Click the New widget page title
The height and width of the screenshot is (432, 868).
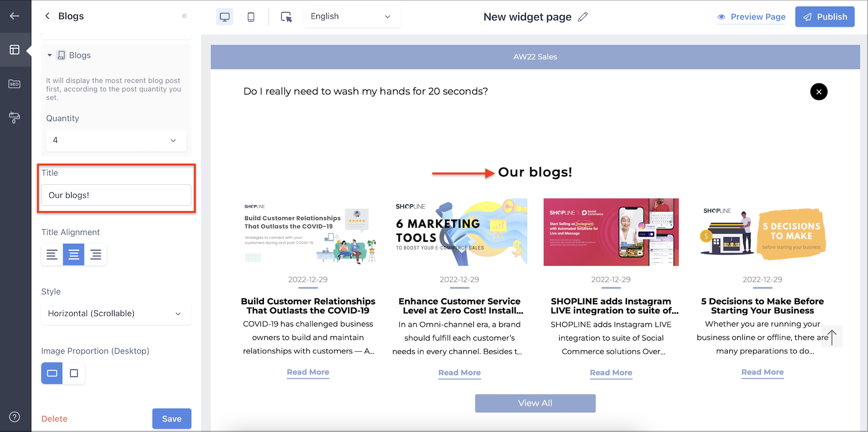click(527, 17)
